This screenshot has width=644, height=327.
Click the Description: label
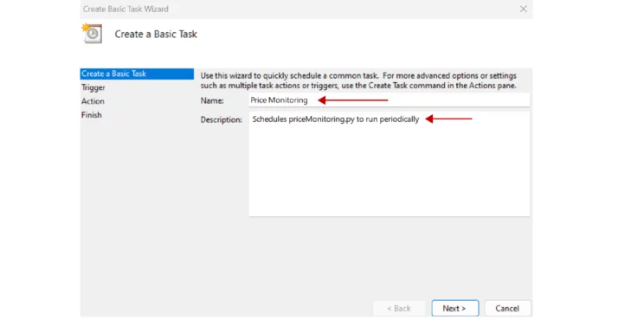pos(221,119)
